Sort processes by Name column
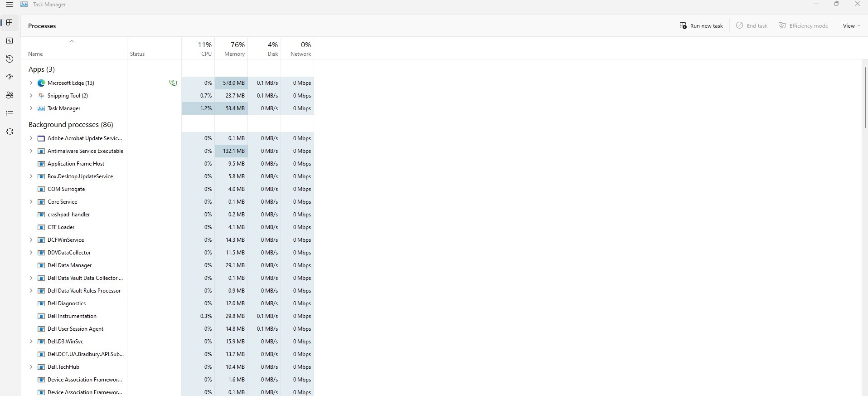This screenshot has width=868, height=396. pos(35,54)
